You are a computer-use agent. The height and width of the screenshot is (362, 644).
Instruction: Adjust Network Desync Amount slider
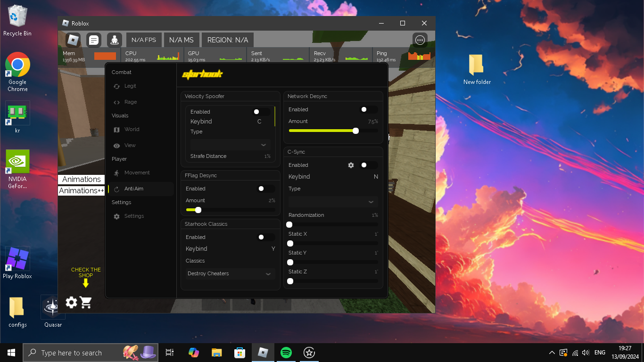(333, 131)
